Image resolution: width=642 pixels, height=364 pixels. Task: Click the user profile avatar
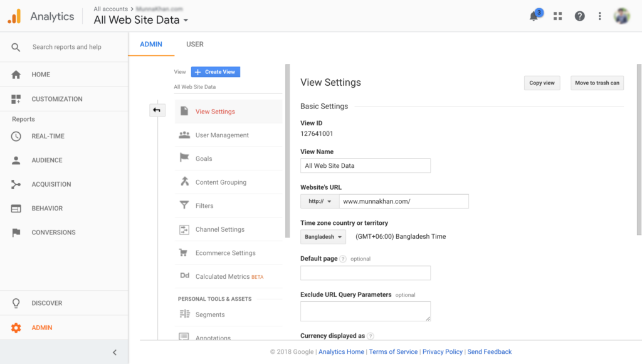(x=622, y=16)
